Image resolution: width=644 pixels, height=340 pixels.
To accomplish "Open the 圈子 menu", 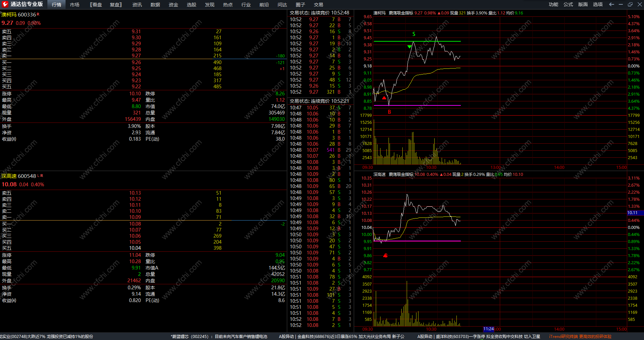I will 300,5.
